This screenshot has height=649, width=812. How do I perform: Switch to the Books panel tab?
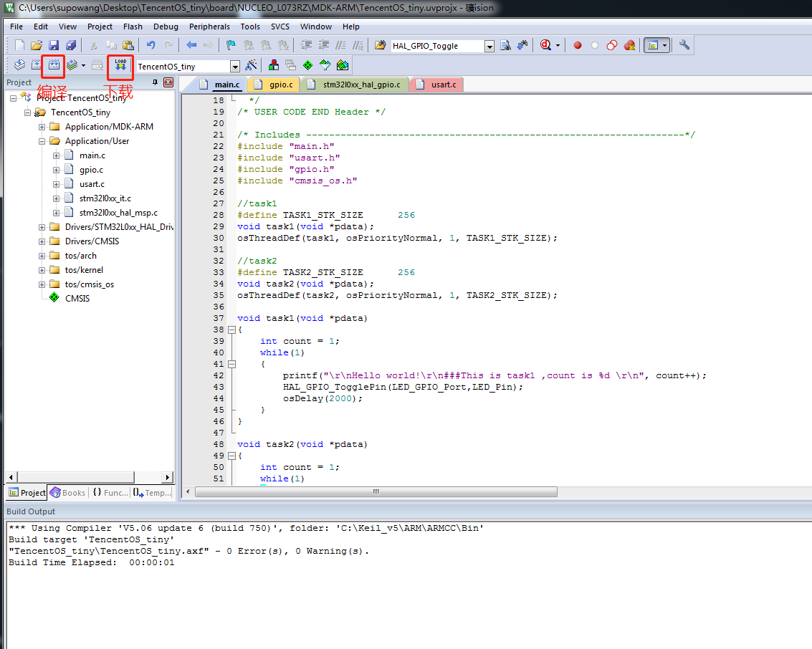click(68, 493)
